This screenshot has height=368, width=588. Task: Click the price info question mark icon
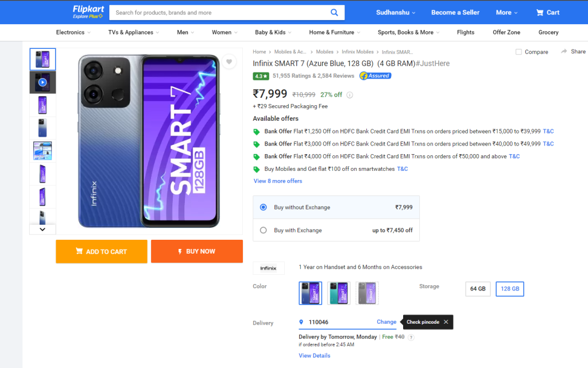[350, 95]
